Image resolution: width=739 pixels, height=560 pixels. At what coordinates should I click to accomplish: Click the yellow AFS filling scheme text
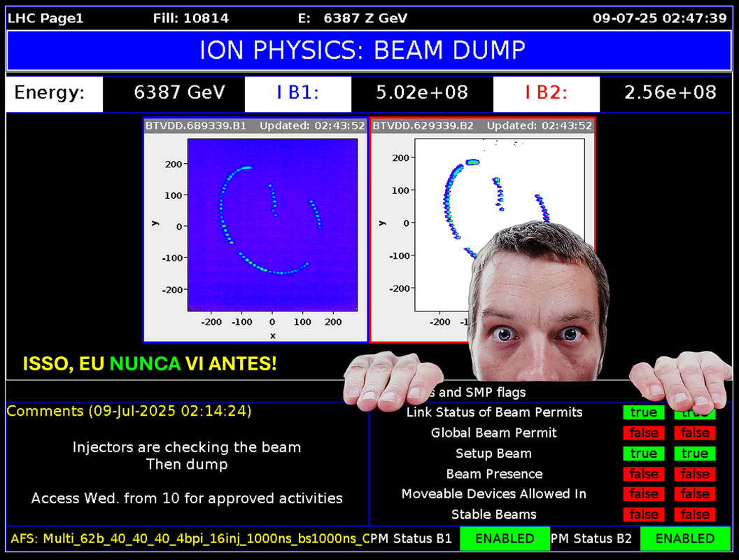coord(189,538)
